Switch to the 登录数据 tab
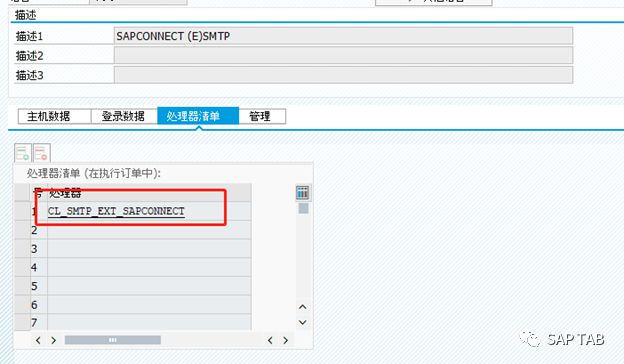This screenshot has width=624, height=364. 124,116
